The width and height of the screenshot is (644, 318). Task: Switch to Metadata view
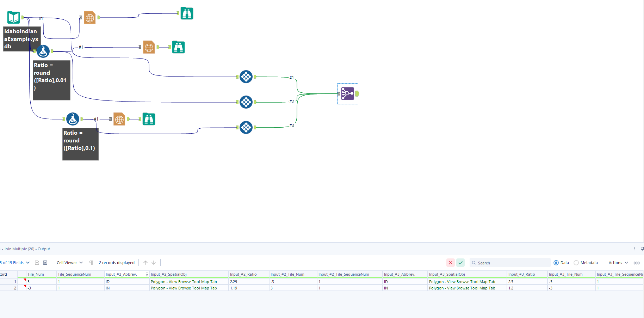[577, 263]
